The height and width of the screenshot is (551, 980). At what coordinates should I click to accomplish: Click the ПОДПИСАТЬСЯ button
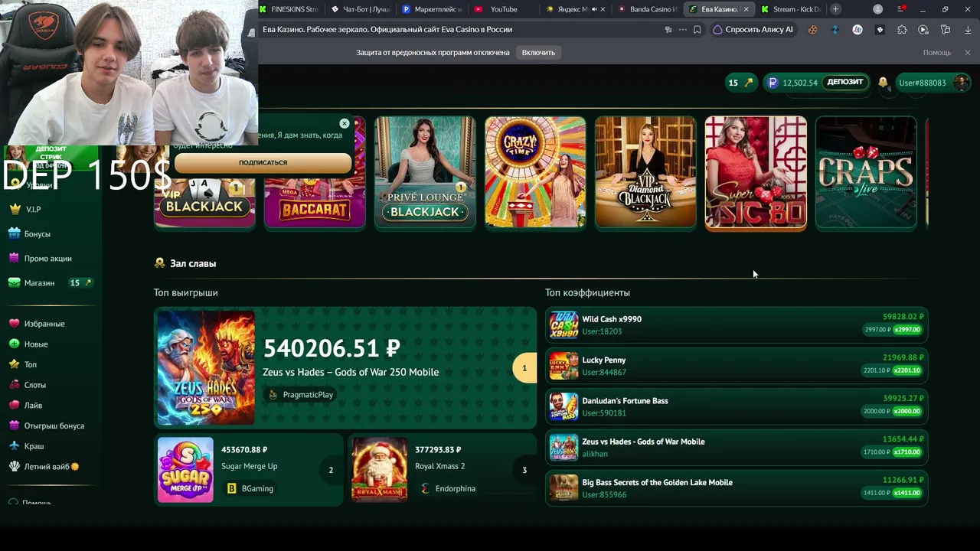pyautogui.click(x=263, y=162)
